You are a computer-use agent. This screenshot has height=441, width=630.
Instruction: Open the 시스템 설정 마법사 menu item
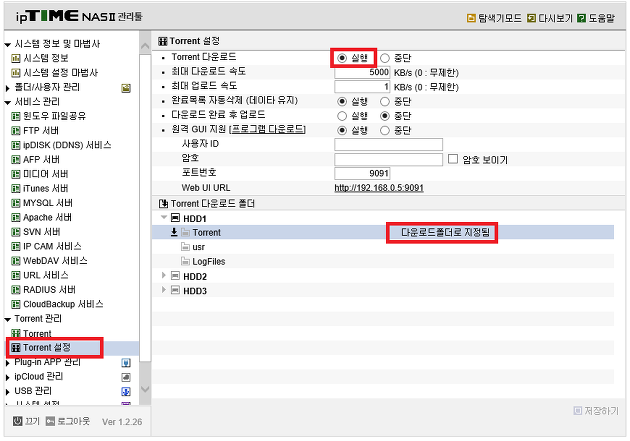click(60, 73)
